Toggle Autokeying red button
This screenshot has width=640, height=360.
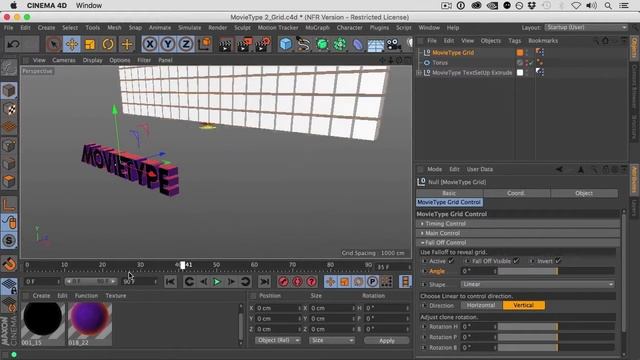[298, 282]
